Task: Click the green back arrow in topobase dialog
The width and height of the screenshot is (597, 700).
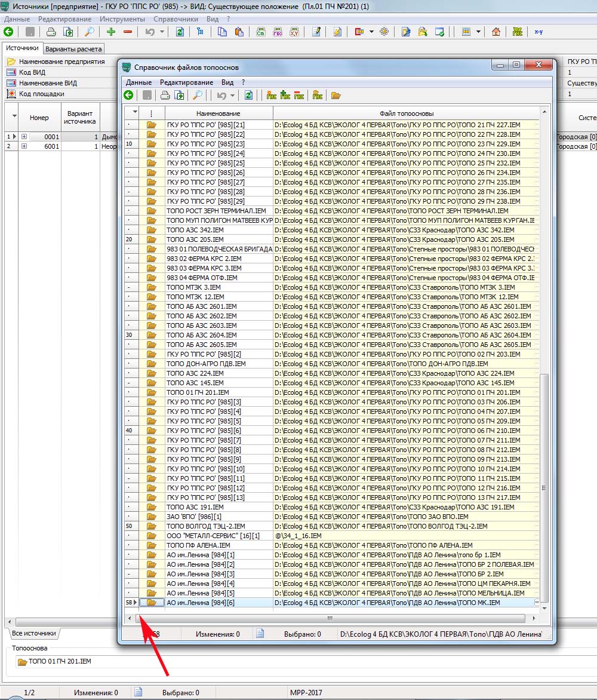Action: [x=128, y=95]
